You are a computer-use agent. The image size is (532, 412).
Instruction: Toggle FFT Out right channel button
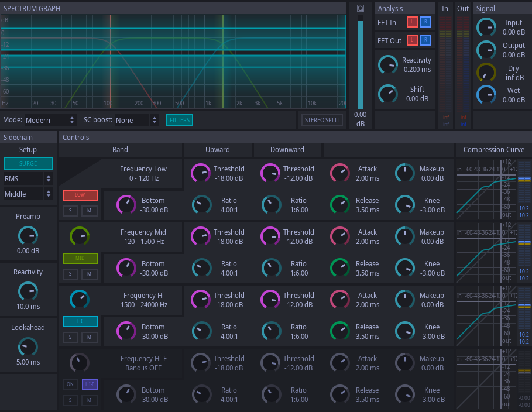(425, 40)
